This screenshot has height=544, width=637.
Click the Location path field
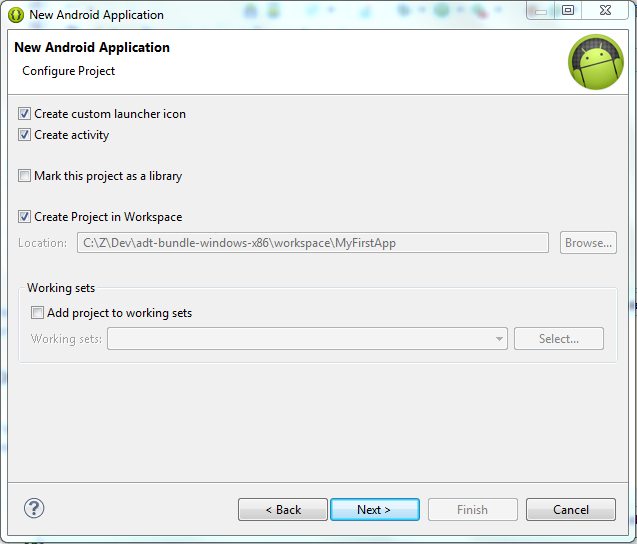(x=313, y=243)
